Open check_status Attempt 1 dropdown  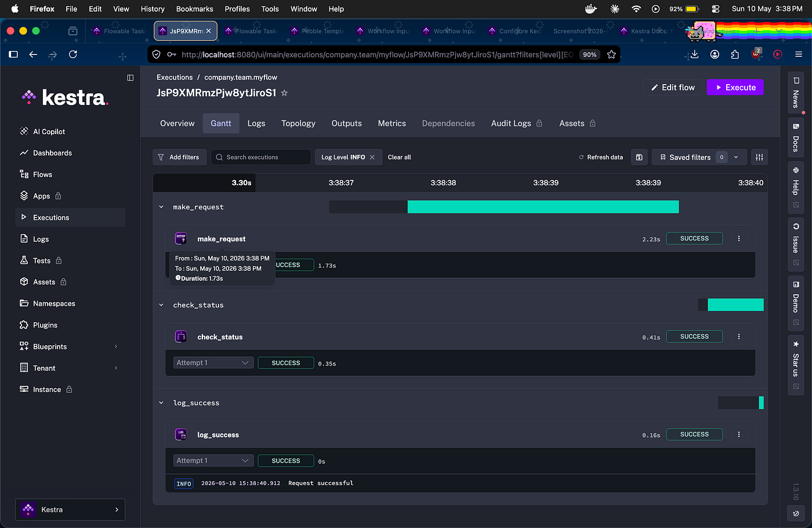click(213, 363)
